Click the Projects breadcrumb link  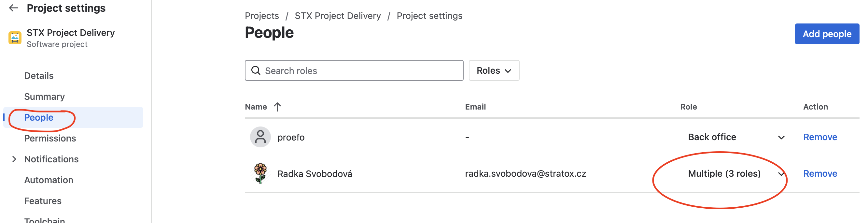click(x=262, y=16)
